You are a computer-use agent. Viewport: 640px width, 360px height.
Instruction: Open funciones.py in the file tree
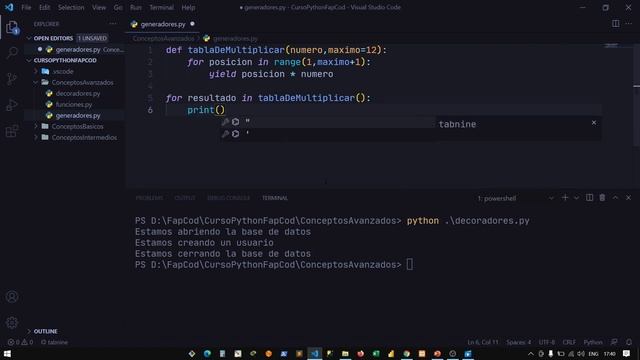pos(74,104)
